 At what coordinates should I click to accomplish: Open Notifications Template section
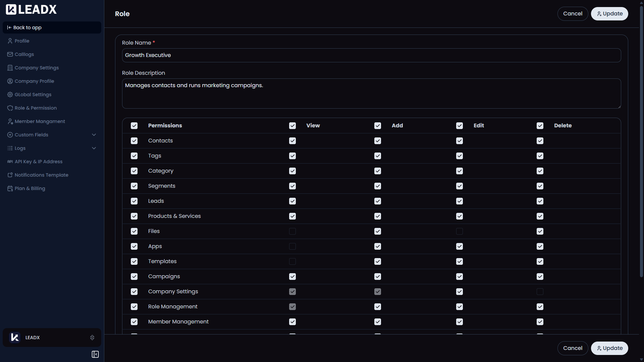pyautogui.click(x=41, y=175)
